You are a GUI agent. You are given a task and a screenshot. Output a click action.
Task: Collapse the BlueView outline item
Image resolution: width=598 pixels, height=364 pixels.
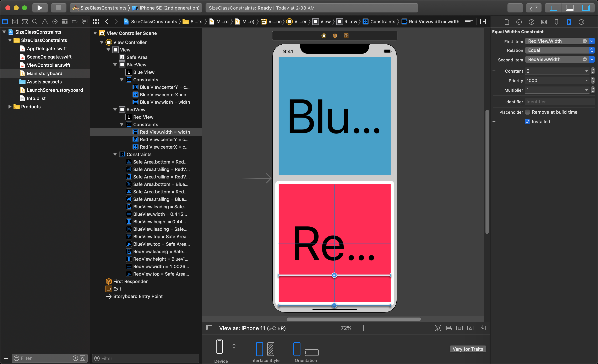click(115, 65)
